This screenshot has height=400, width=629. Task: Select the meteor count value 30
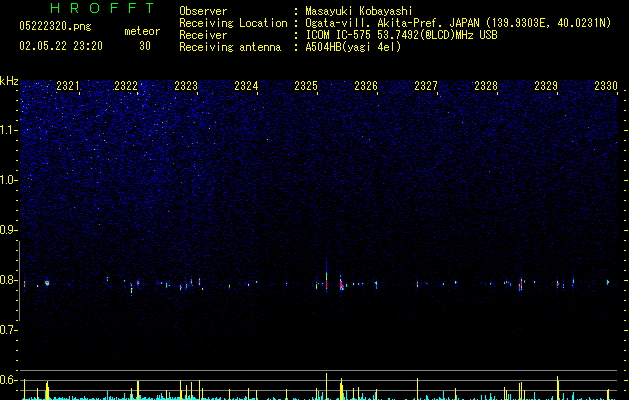coord(145,46)
